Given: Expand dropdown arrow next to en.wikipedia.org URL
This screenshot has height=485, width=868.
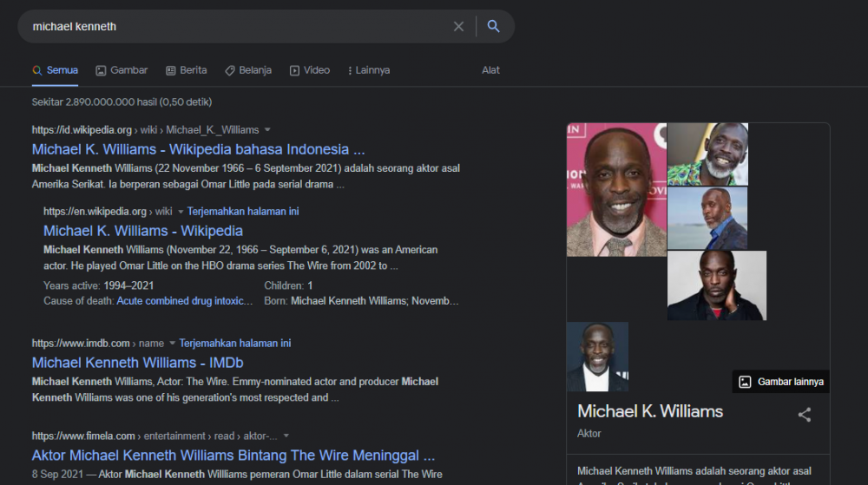Looking at the screenshot, I should tap(181, 212).
